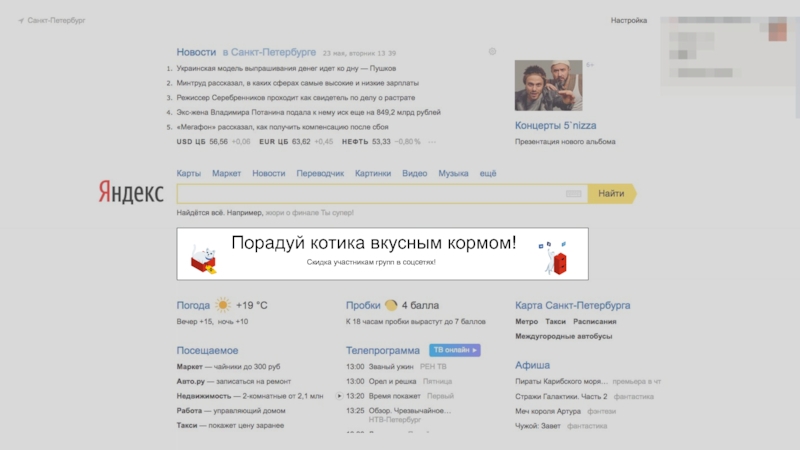Screen dimensions: 800x450
Task: Open Режиссер Серебренников news item
Action: [x=296, y=97]
